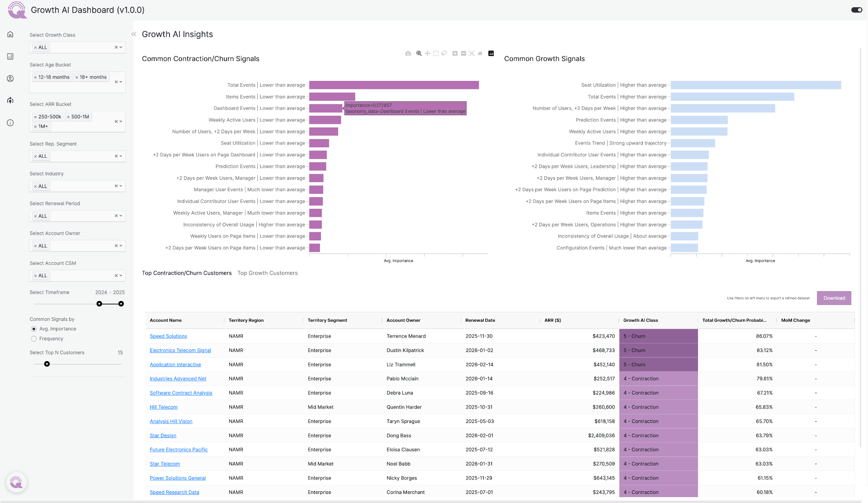Open the Application Interactive account link

(175, 365)
